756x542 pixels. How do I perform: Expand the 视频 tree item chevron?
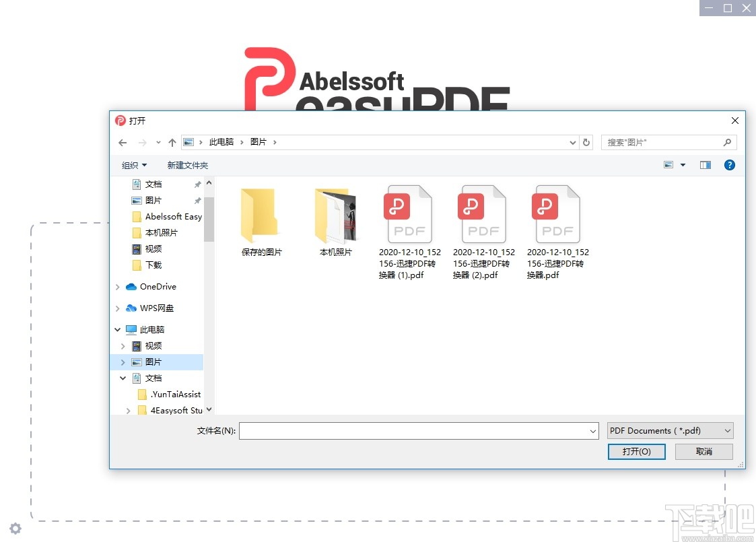coord(122,345)
